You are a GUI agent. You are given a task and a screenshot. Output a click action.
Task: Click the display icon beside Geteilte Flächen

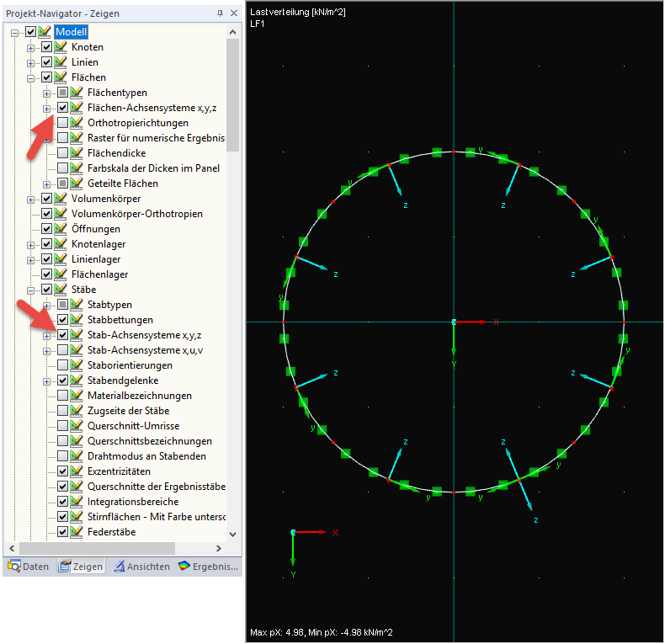point(77,184)
